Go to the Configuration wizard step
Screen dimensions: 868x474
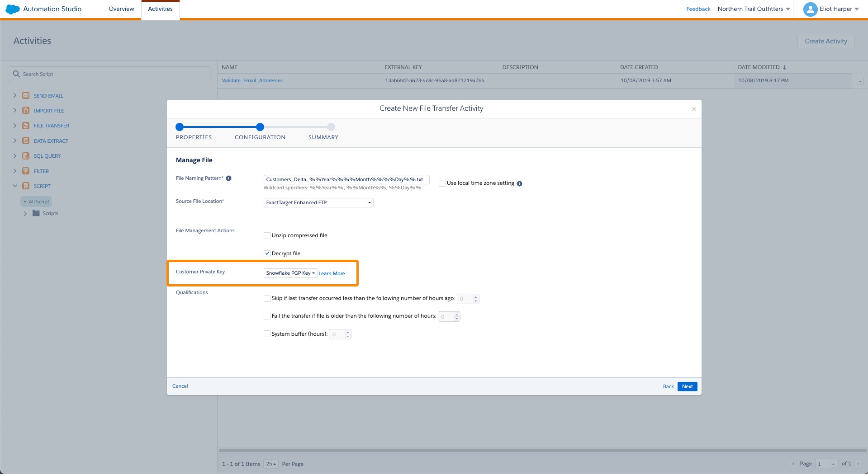(x=260, y=127)
